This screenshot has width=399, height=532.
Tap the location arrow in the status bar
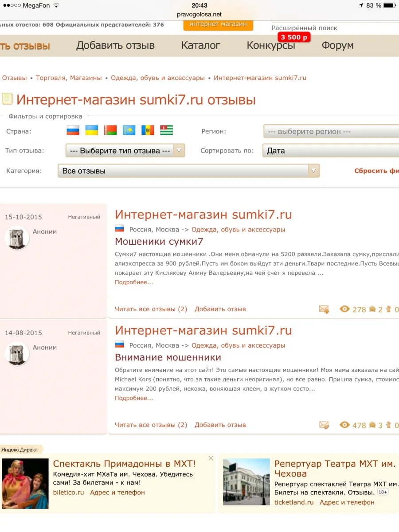click(361, 5)
